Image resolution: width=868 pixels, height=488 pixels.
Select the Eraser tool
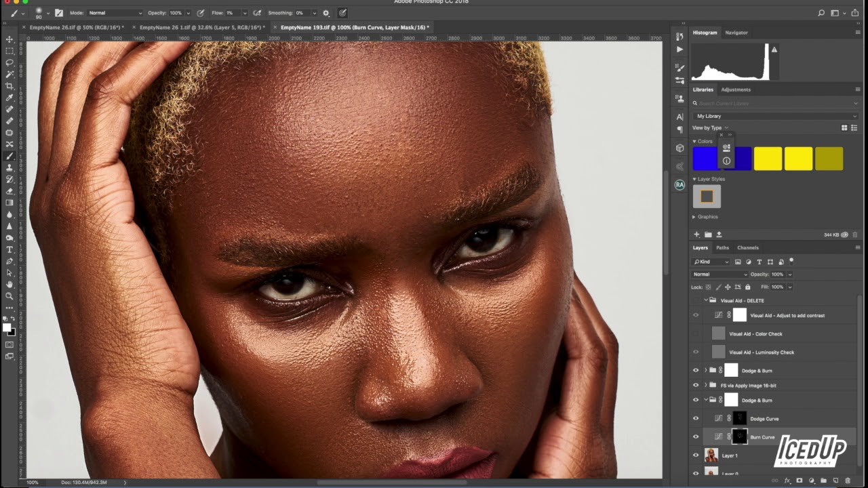(x=9, y=191)
